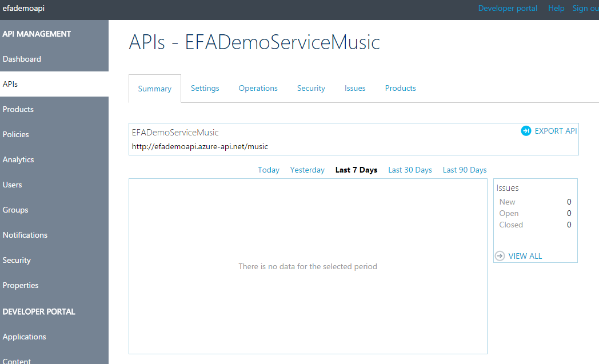The width and height of the screenshot is (599, 364).
Task: Click the View All arrow icon
Action: tap(500, 256)
